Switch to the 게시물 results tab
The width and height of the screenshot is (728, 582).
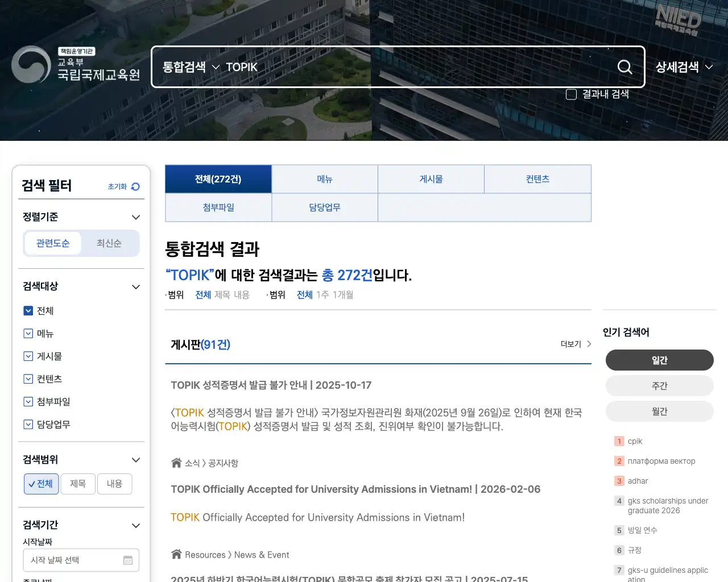tap(431, 179)
